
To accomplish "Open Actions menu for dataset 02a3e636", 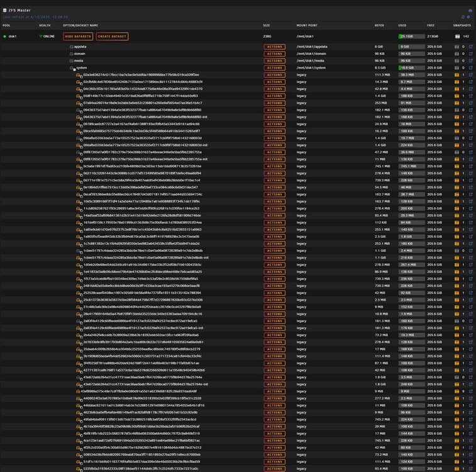I will tap(274, 75).
